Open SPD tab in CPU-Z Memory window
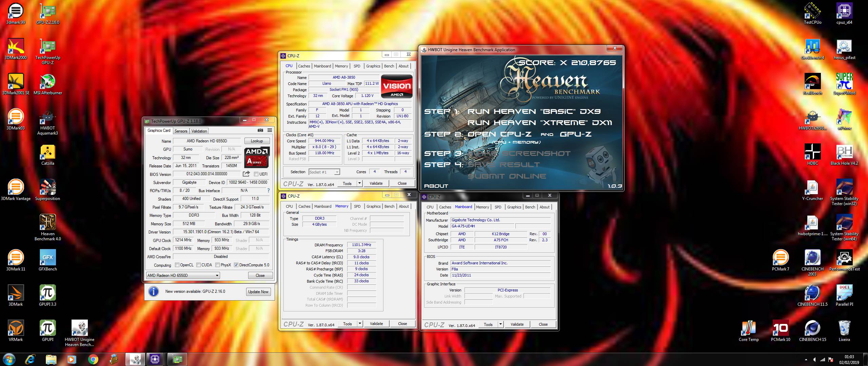Screen dimensions: 868x366 [357, 206]
